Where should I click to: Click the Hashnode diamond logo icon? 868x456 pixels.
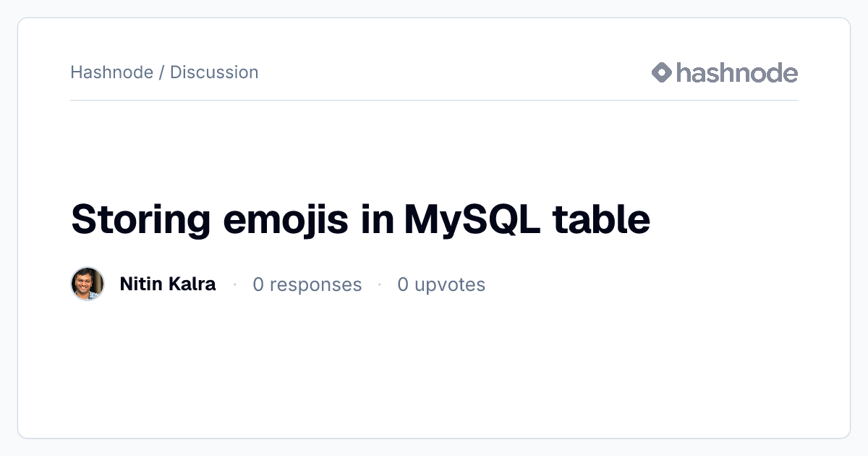pos(662,72)
